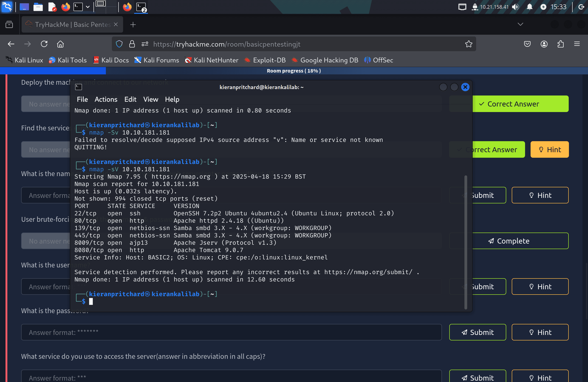Open the notifications bell icon
The image size is (588, 382).
click(529, 7)
